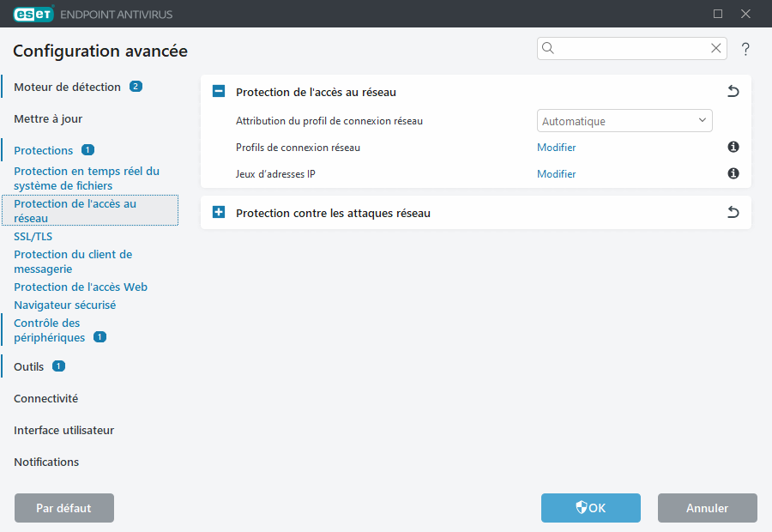Click Modifier for Profils de connexion réseau
Image resolution: width=772 pixels, height=532 pixels.
(556, 148)
